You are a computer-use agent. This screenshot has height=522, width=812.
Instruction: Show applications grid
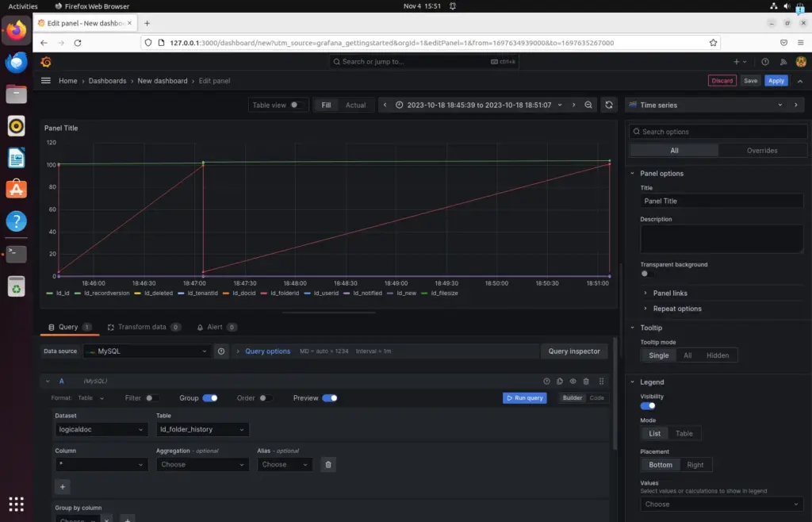(16, 504)
